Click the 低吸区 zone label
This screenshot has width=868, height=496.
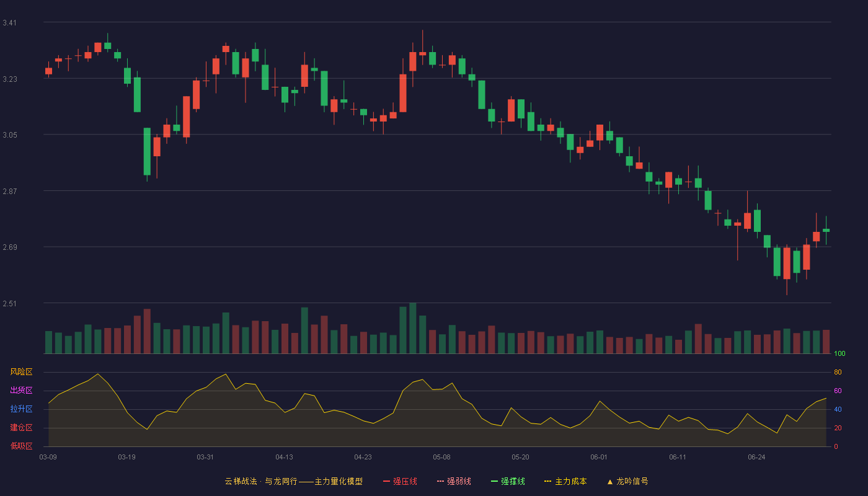coord(21,446)
